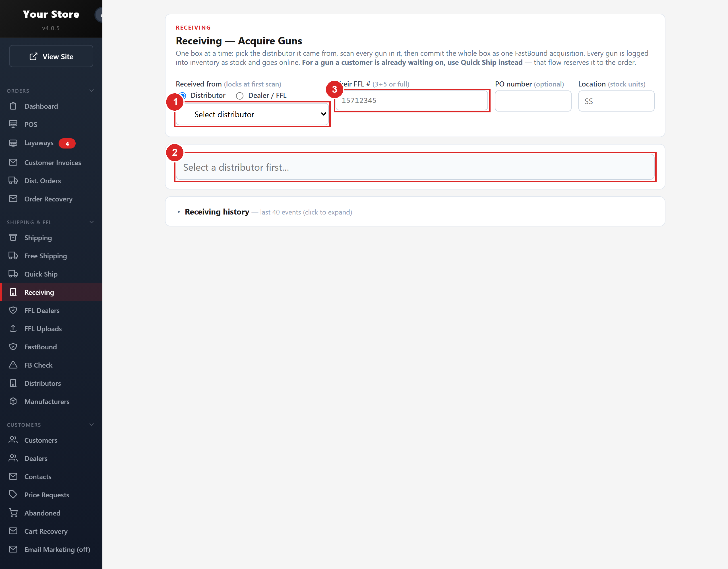The width and height of the screenshot is (728, 569).
Task: Open the Select distributor dropdown
Action: 252,114
